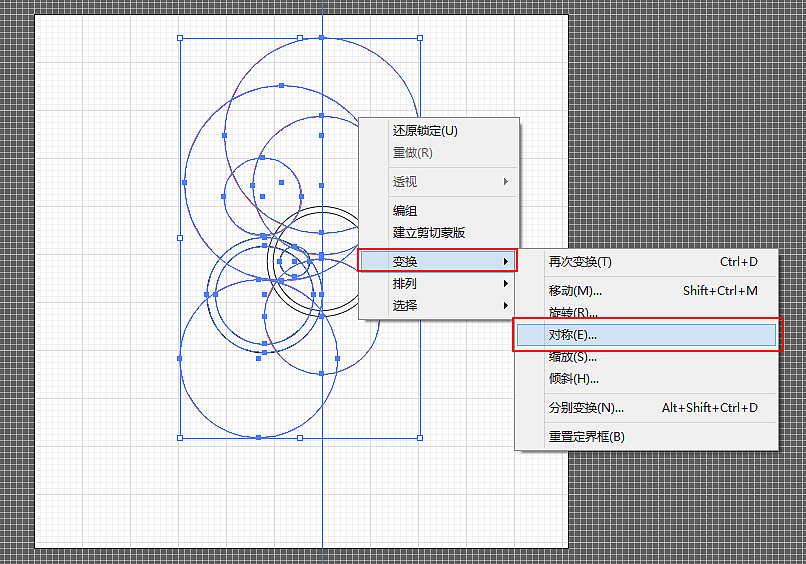Viewport: 806px width, 564px height.
Task: Click the left-middle bounding box handle
Action: click(180, 238)
